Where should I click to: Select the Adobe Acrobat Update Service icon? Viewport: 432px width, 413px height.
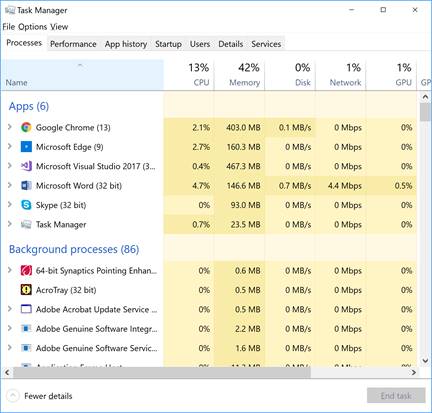coord(26,309)
